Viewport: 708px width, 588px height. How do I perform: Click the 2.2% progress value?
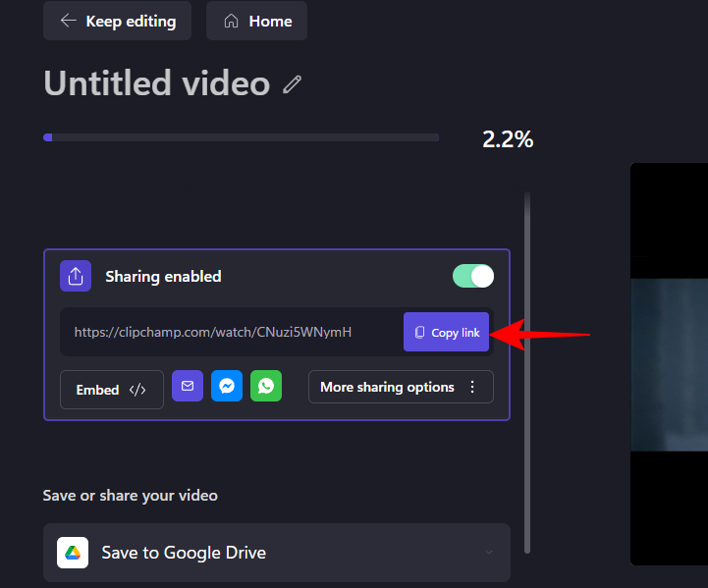508,138
